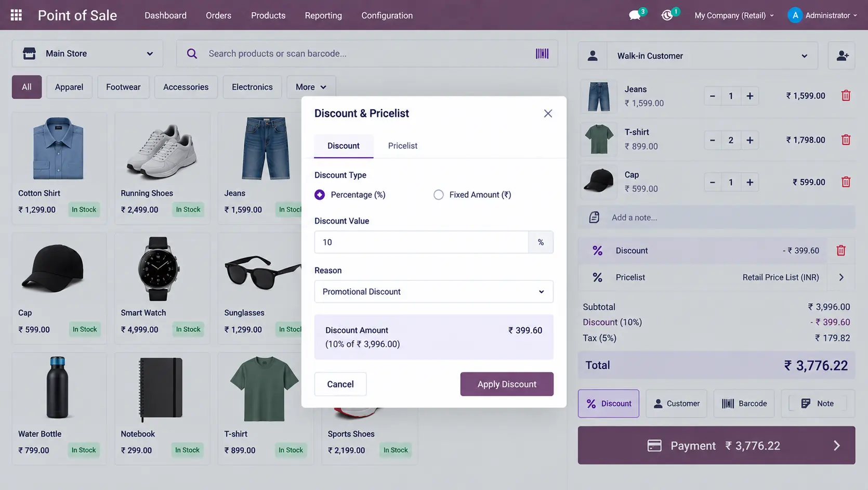Click the Discount Value input field
Image resolution: width=868 pixels, height=490 pixels.
(422, 242)
